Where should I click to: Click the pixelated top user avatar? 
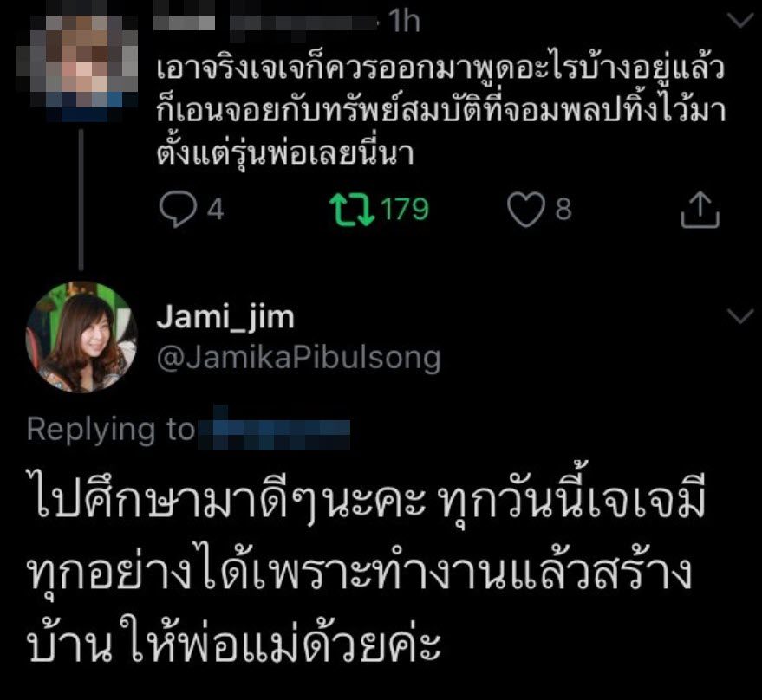click(76, 67)
